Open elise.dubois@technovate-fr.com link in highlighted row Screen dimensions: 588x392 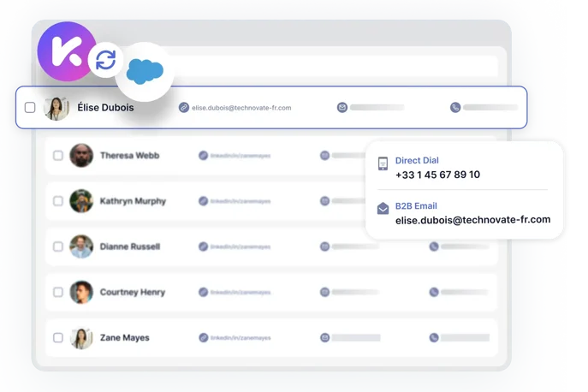point(241,108)
